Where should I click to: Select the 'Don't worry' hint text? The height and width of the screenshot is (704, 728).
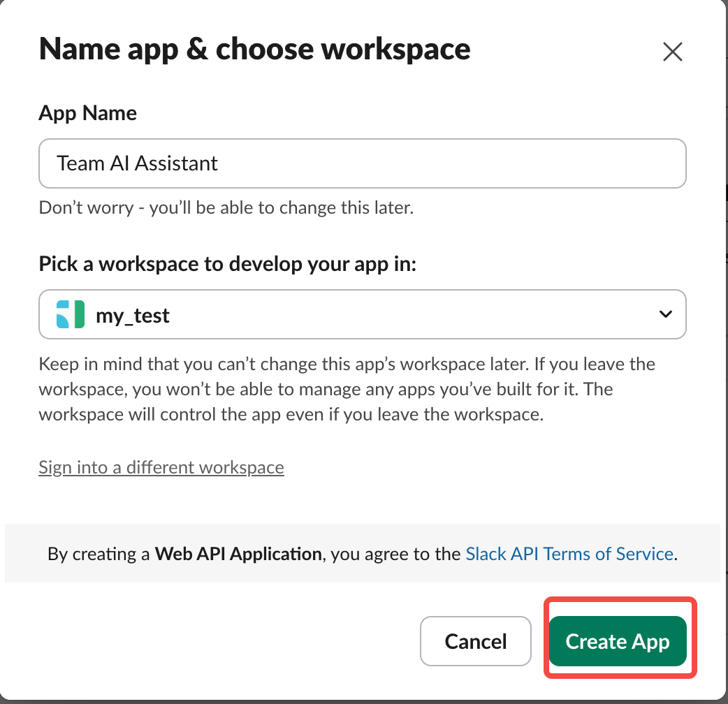tap(226, 207)
